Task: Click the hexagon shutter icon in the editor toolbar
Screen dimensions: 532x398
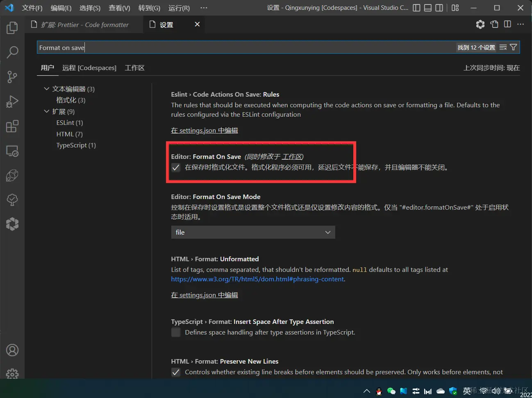Action: click(x=480, y=25)
